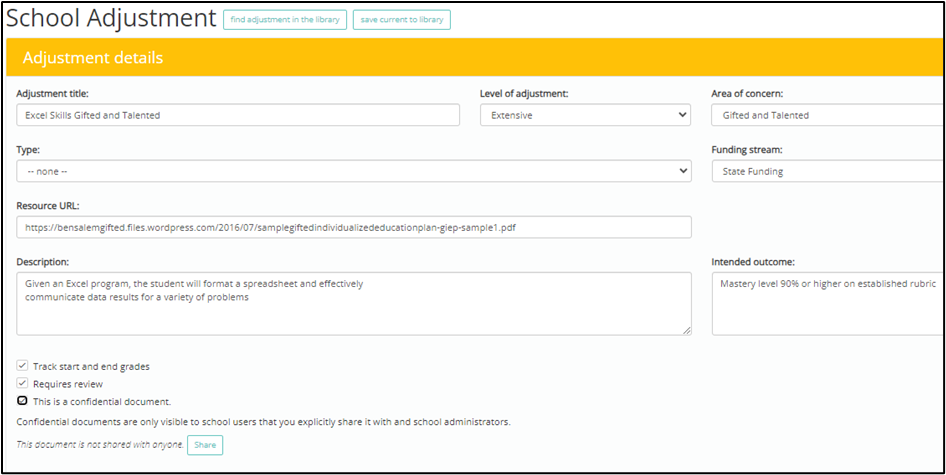Select the Adjustment title input field
Screen dimensions: 946x475
coord(238,115)
